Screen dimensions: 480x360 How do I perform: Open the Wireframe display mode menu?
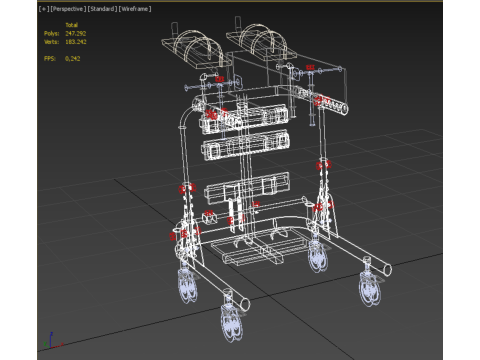click(x=135, y=9)
